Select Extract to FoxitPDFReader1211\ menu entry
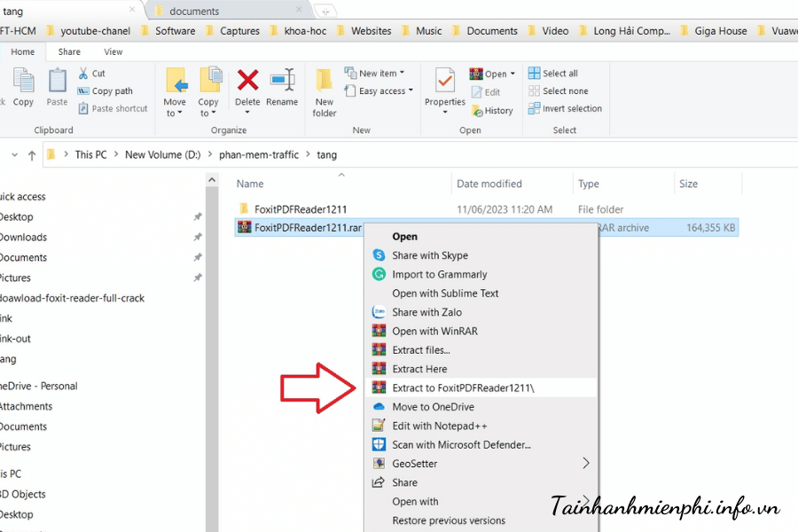 (463, 388)
